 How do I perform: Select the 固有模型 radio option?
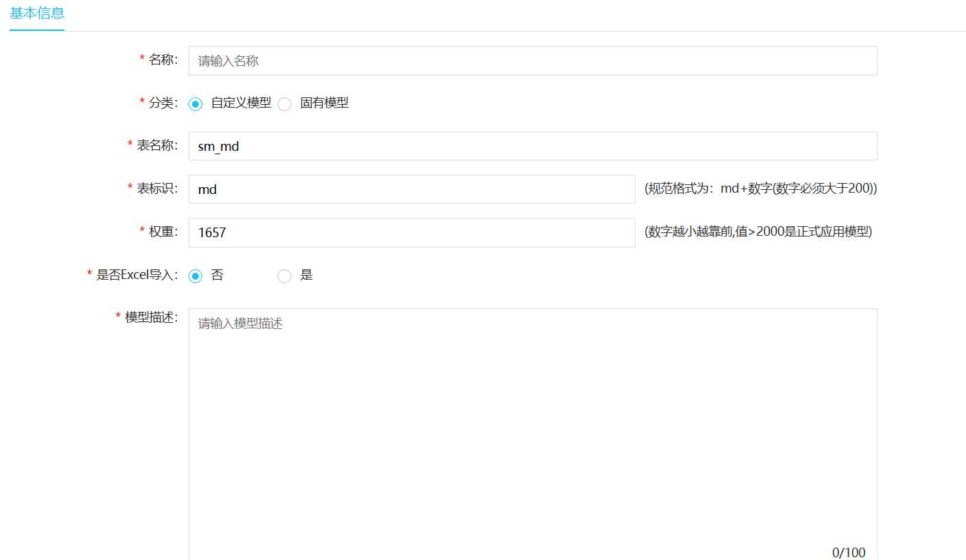coord(285,104)
